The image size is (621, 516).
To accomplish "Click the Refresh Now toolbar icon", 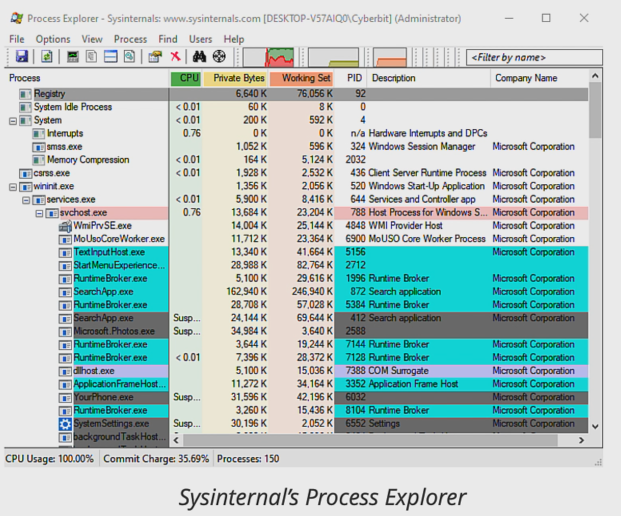I will (x=47, y=57).
